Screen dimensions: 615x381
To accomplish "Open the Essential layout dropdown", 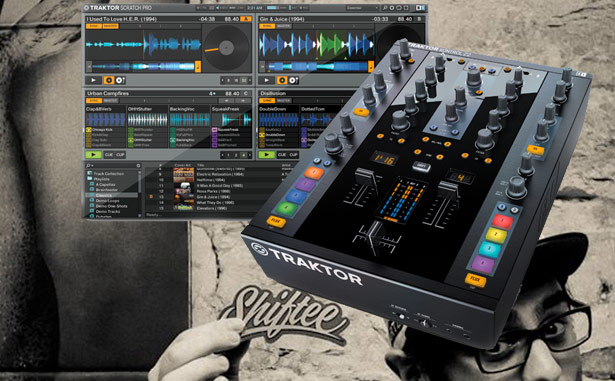I will click(362, 8).
